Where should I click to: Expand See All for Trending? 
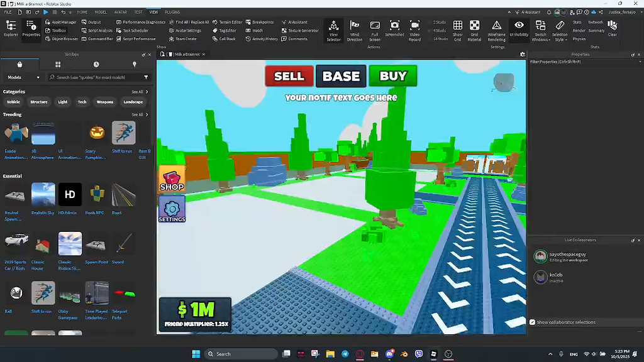tap(140, 115)
